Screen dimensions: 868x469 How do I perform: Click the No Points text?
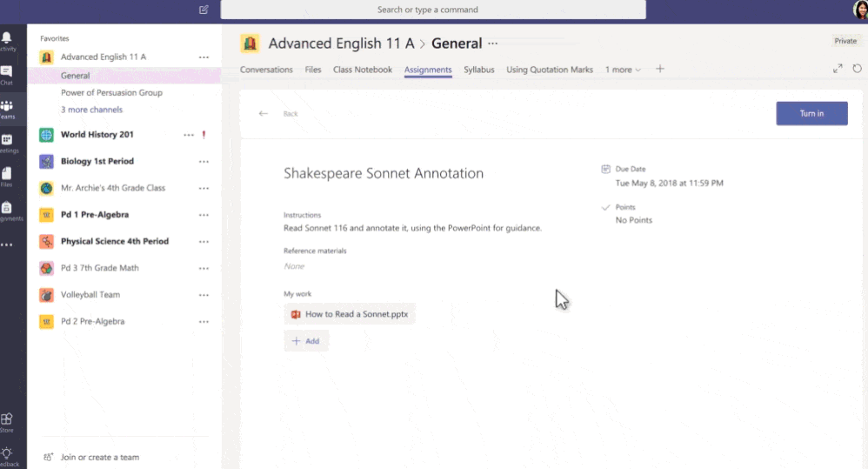(634, 220)
